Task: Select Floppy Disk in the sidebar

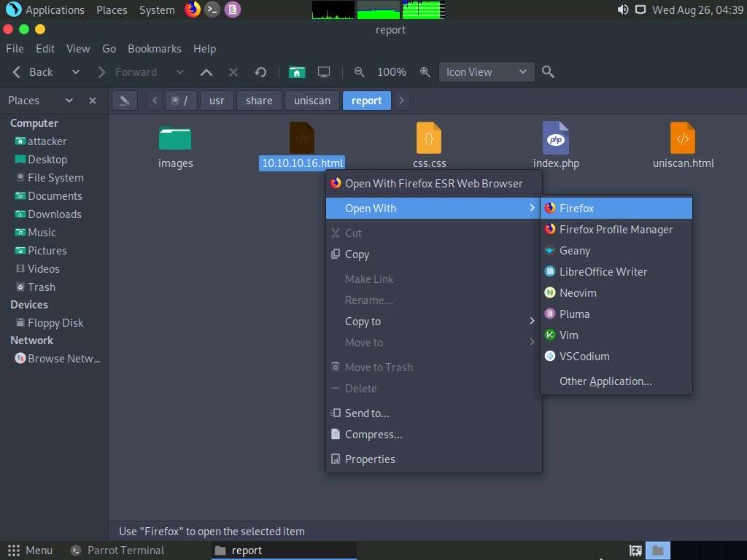Action: (x=54, y=323)
